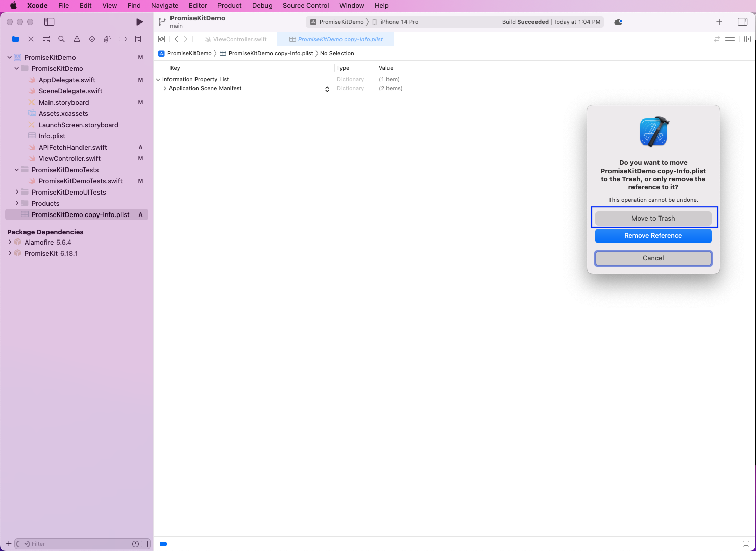This screenshot has height=551, width=756.
Task: Click the add editor split icon
Action: click(x=747, y=39)
